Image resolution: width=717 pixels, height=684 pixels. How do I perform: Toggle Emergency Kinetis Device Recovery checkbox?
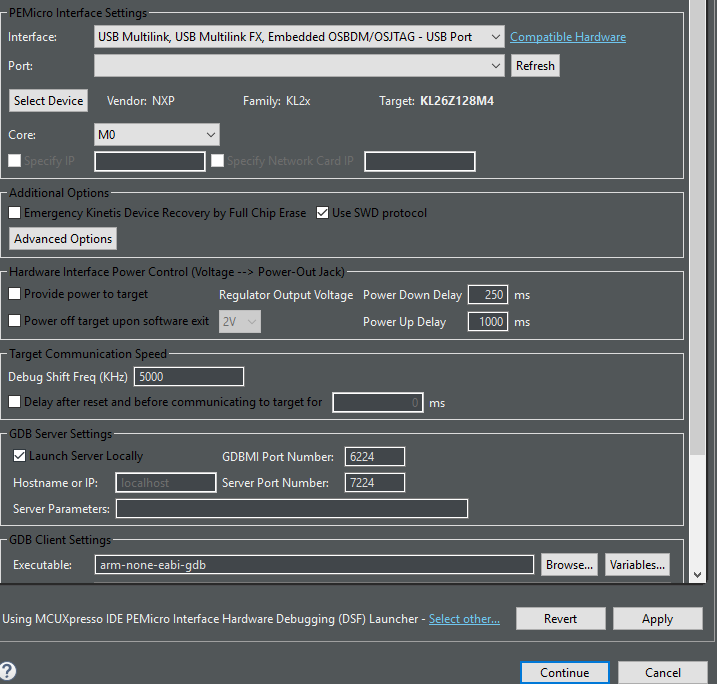tap(15, 213)
